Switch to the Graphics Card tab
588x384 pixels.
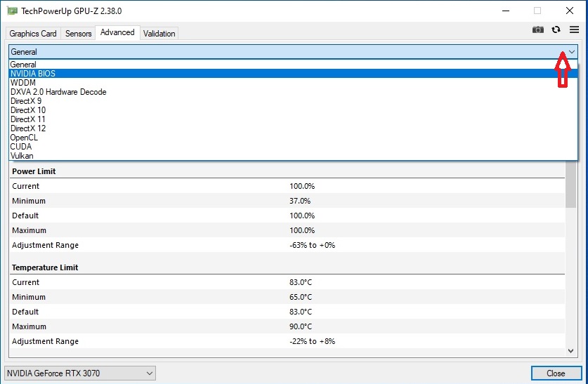33,34
